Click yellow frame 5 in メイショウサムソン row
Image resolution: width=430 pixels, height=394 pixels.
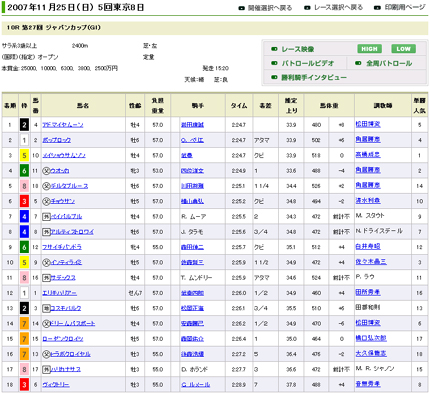(x=24, y=155)
